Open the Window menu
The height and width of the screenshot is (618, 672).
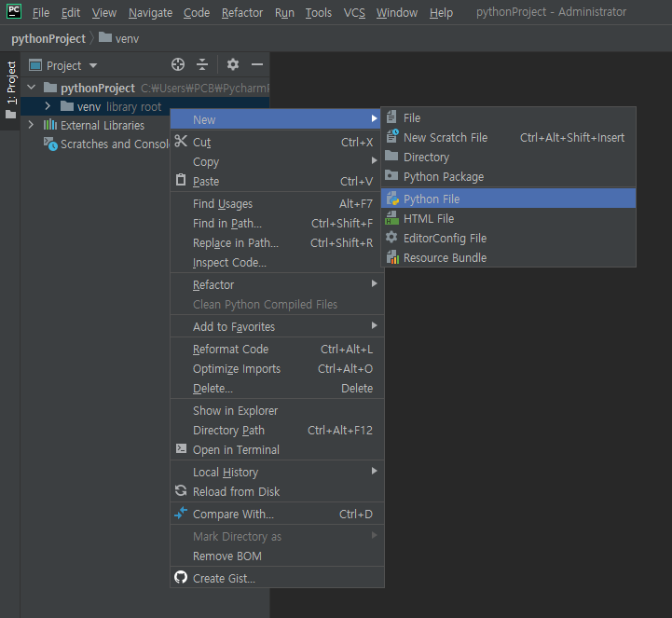[397, 13]
